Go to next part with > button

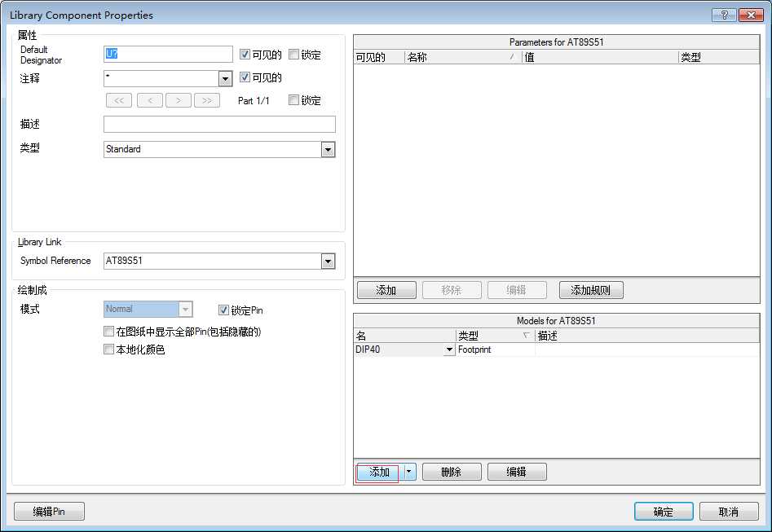pos(179,100)
